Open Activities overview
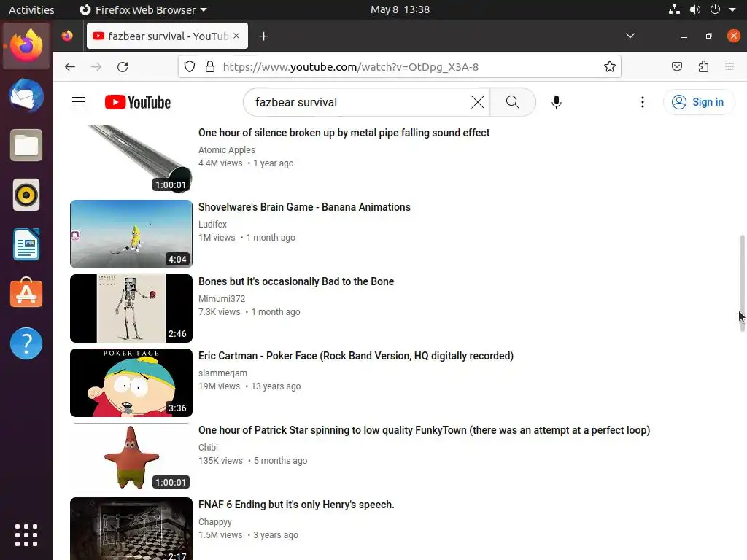The width and height of the screenshot is (747, 560). point(31,9)
